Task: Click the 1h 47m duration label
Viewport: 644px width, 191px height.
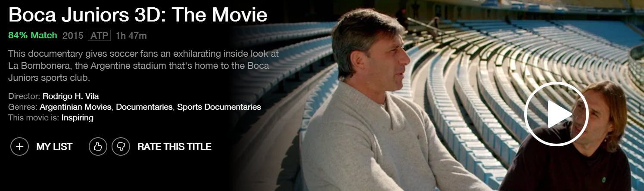Action: 131,35
